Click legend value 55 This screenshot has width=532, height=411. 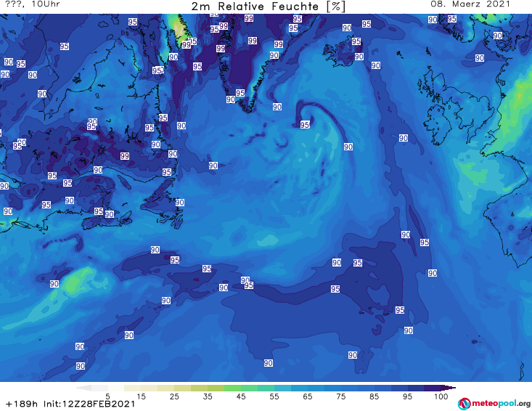pos(274,396)
